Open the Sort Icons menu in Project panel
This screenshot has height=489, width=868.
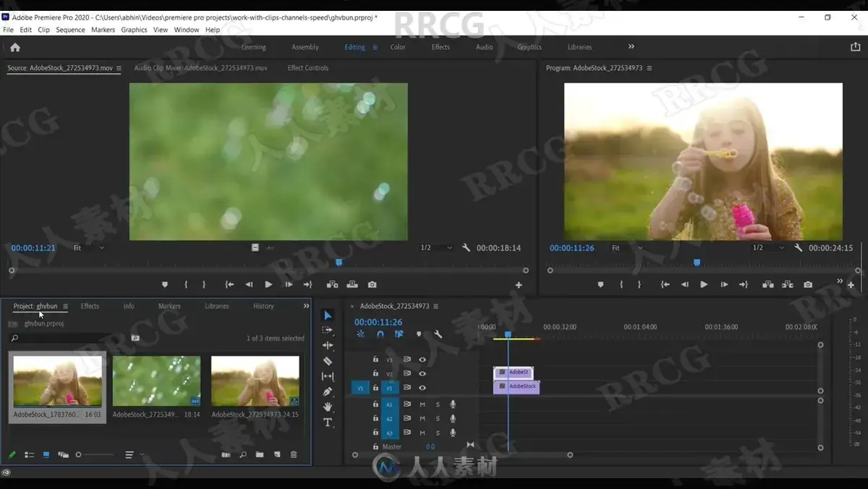tap(134, 455)
